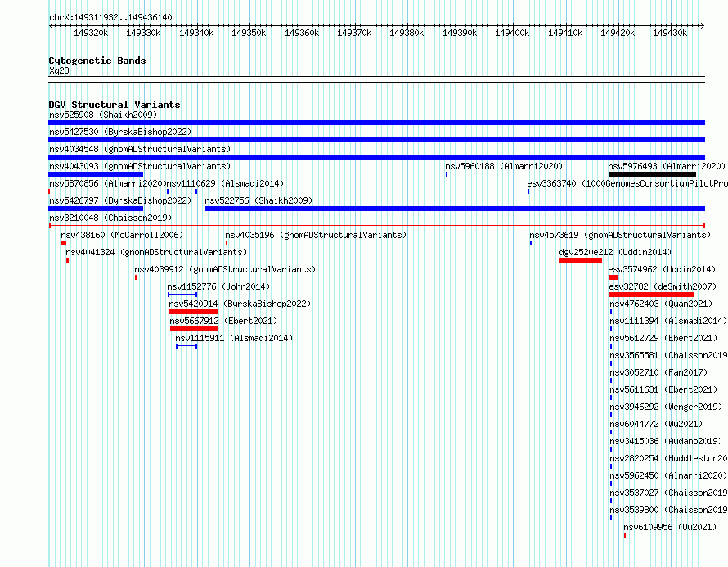Click the black nsv5976493 feature bar
The width and height of the screenshot is (728, 567).
click(652, 174)
